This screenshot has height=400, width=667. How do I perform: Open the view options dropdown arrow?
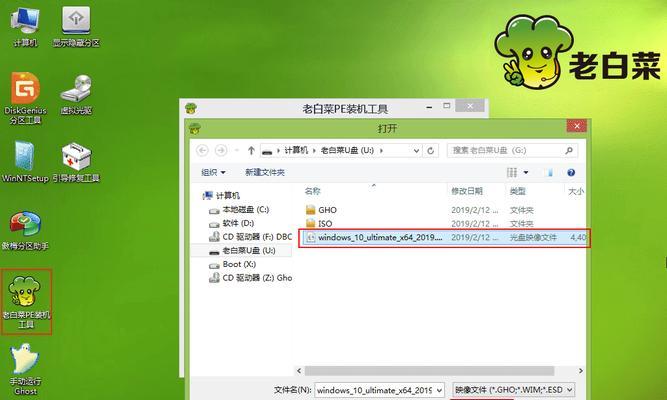pyautogui.click(x=526, y=172)
